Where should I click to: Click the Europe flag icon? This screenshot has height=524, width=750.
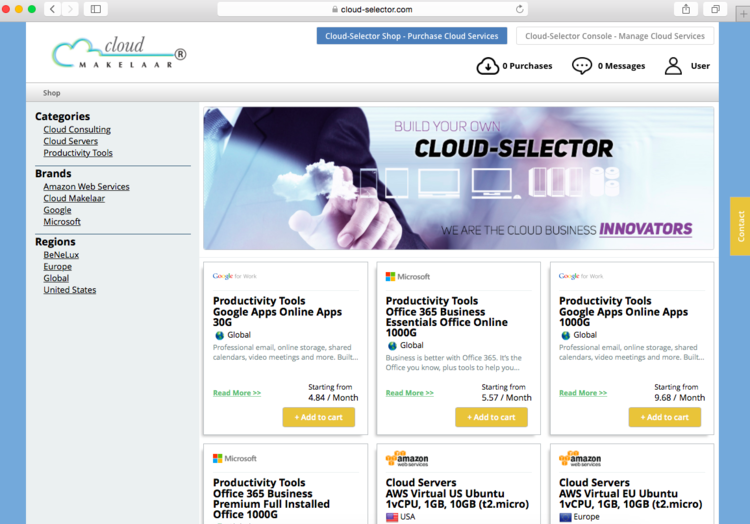point(565,517)
